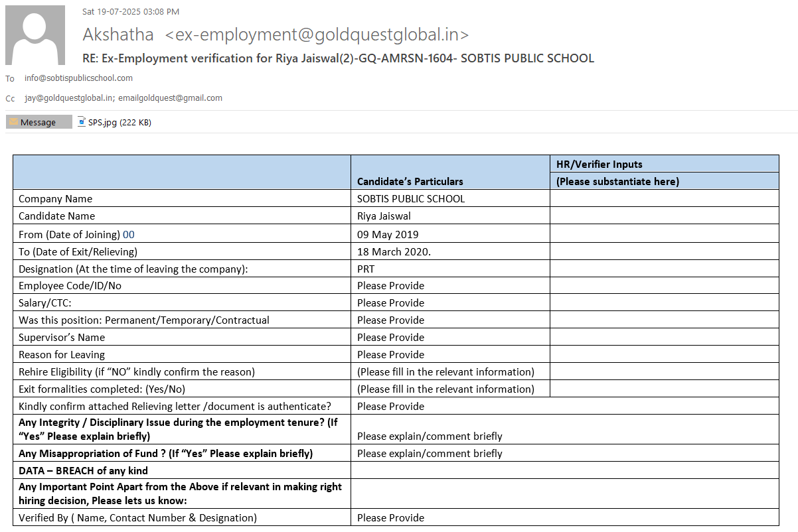This screenshot has width=798, height=532.
Task: Click the email subject line
Action: point(338,58)
